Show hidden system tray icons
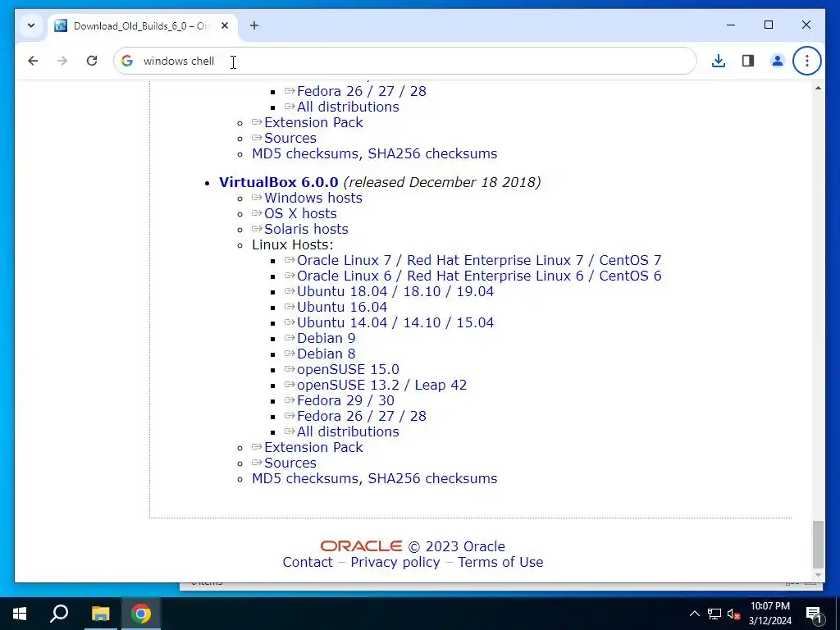Screen dimensions: 840x630 pos(694,614)
